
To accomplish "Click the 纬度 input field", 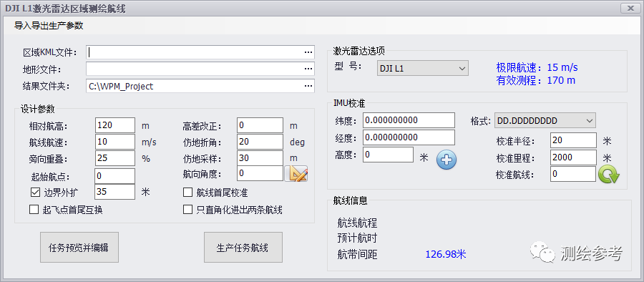I will 409,120.
